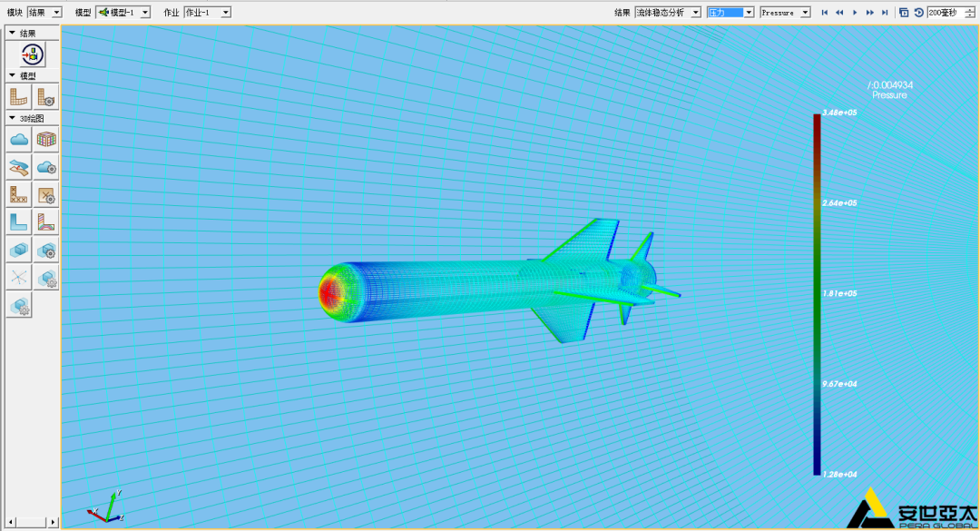The image size is (980, 531).
Task: Play the result animation
Action: point(855,13)
